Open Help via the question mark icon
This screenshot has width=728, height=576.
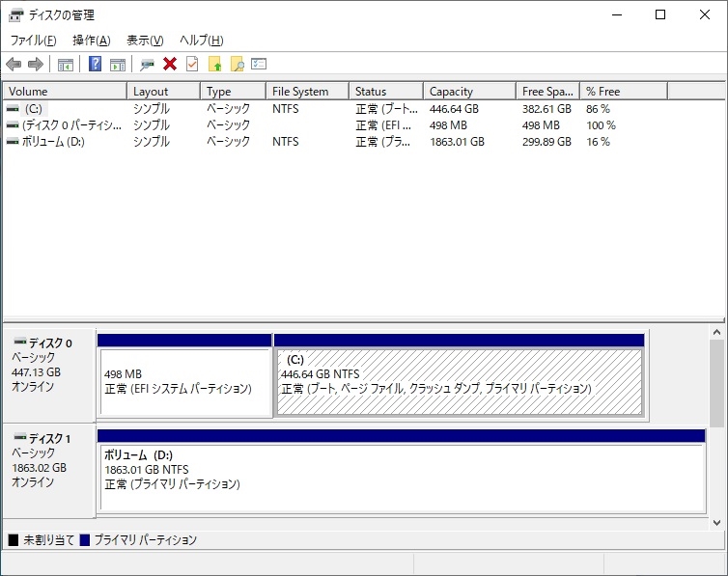tap(95, 64)
